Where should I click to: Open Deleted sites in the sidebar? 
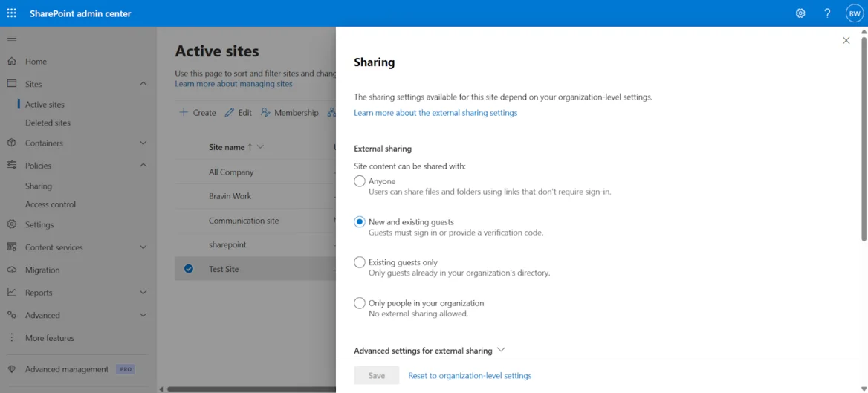pos(48,123)
